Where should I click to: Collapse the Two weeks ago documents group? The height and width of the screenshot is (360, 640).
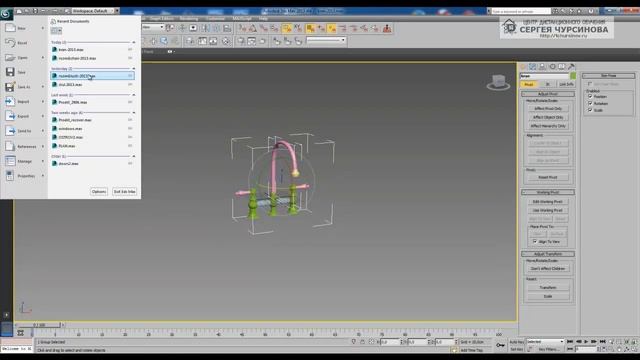click(x=133, y=113)
